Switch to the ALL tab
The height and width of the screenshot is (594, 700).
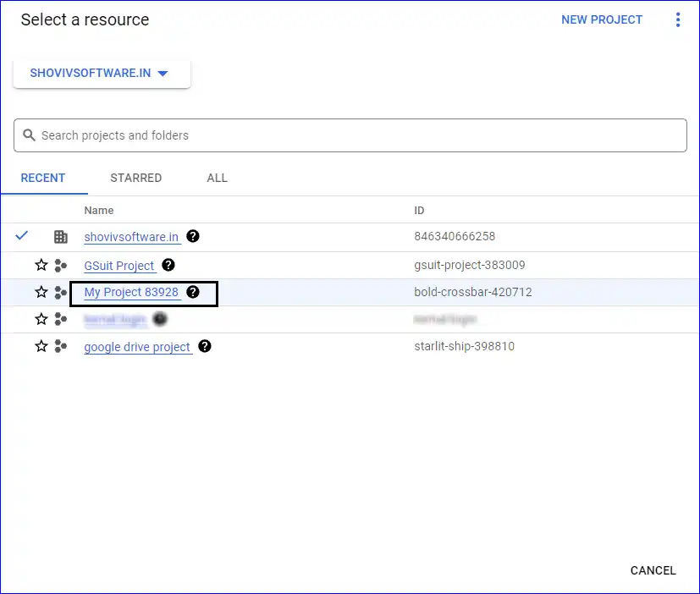217,179
